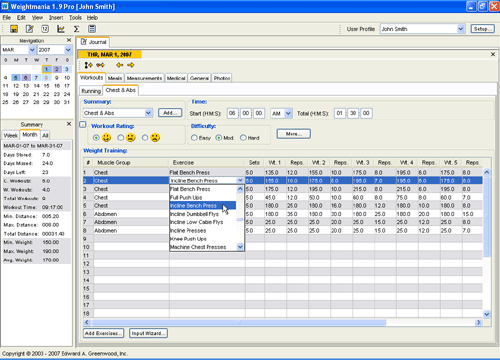500x360 pixels.
Task: Switch to the Photos tab
Action: coord(222,78)
